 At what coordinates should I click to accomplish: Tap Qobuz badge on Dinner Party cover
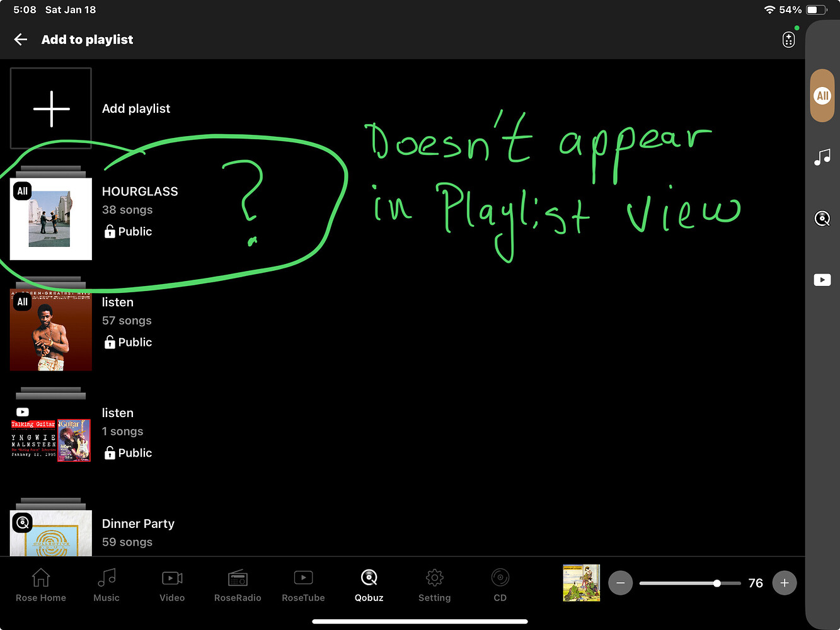(23, 523)
